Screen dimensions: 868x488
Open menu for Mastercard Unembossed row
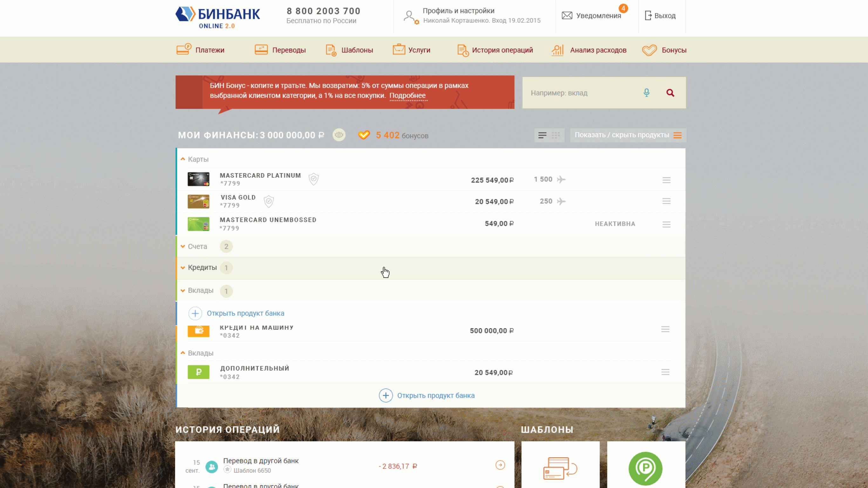pos(666,224)
